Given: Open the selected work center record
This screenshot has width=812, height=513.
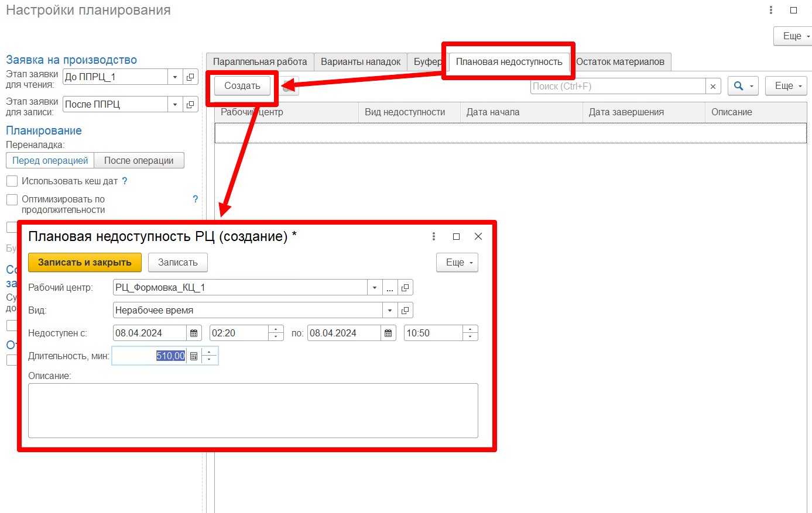Looking at the screenshot, I should pyautogui.click(x=405, y=288).
